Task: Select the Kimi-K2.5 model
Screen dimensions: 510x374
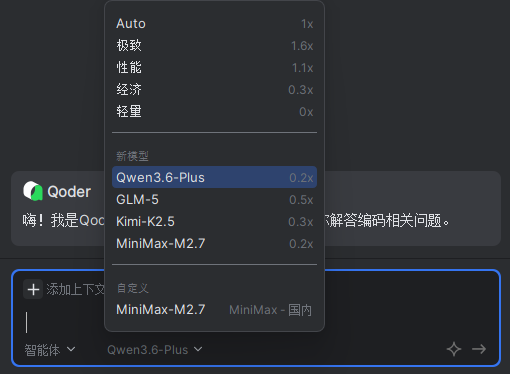Action: click(x=214, y=221)
